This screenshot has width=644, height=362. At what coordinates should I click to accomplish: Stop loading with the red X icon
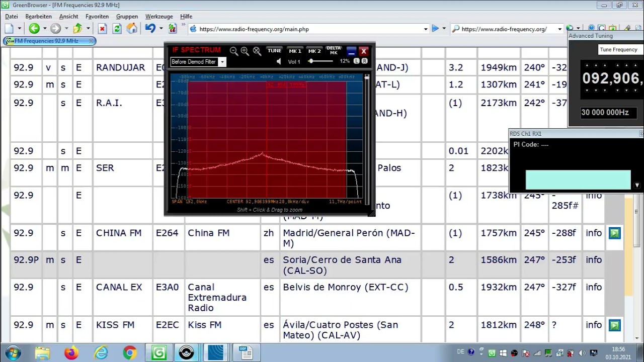click(102, 29)
